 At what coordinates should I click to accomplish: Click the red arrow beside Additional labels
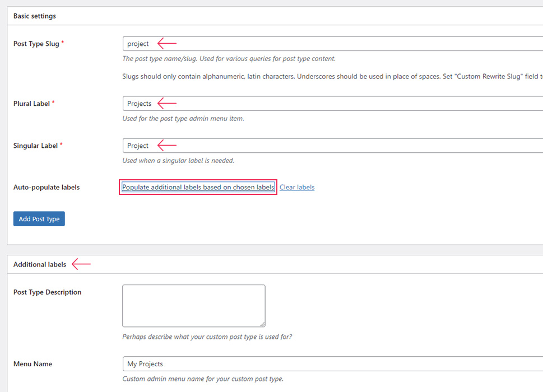click(x=81, y=264)
